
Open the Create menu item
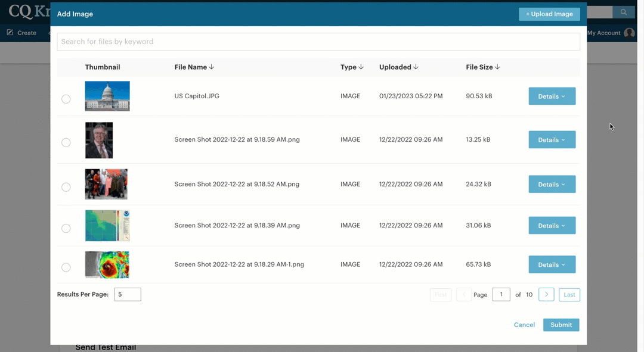(26, 33)
